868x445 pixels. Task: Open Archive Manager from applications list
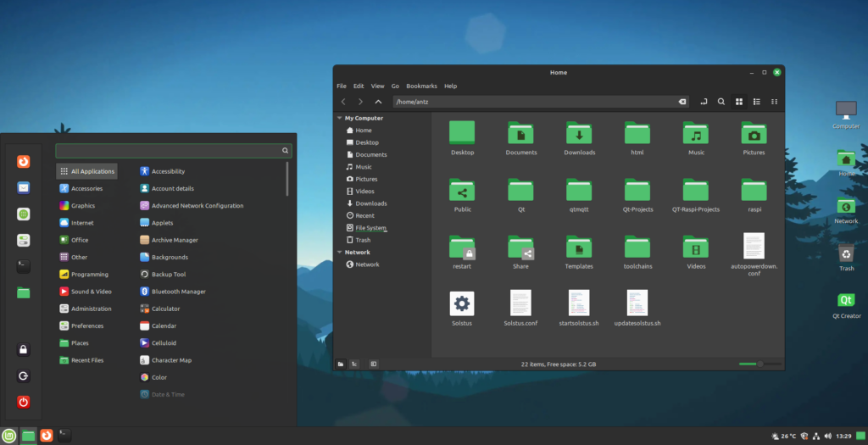169,240
